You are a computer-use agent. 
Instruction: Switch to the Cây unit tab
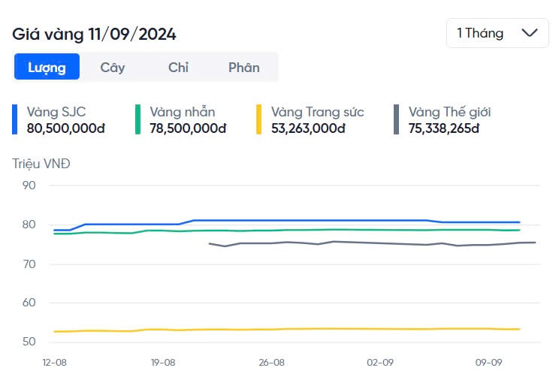tap(113, 67)
